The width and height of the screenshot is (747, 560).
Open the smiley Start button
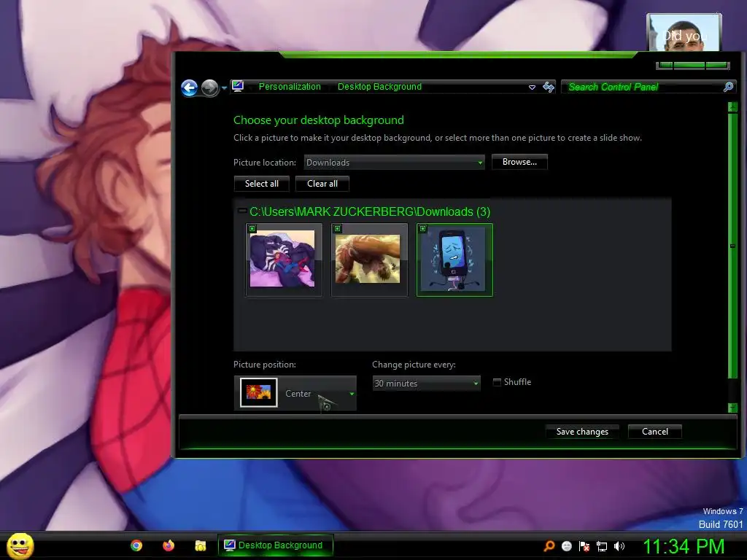tap(20, 545)
